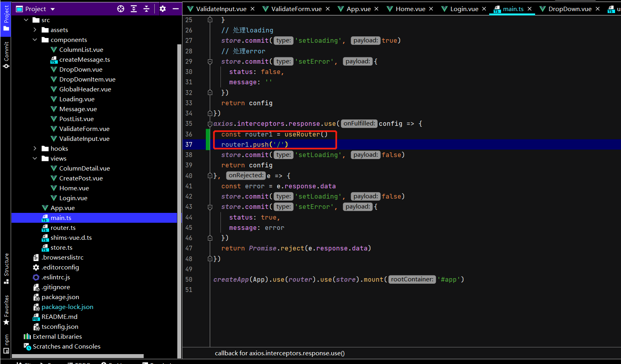This screenshot has width=621, height=364.
Task: Close the main.ts tab
Action: (x=530, y=9)
